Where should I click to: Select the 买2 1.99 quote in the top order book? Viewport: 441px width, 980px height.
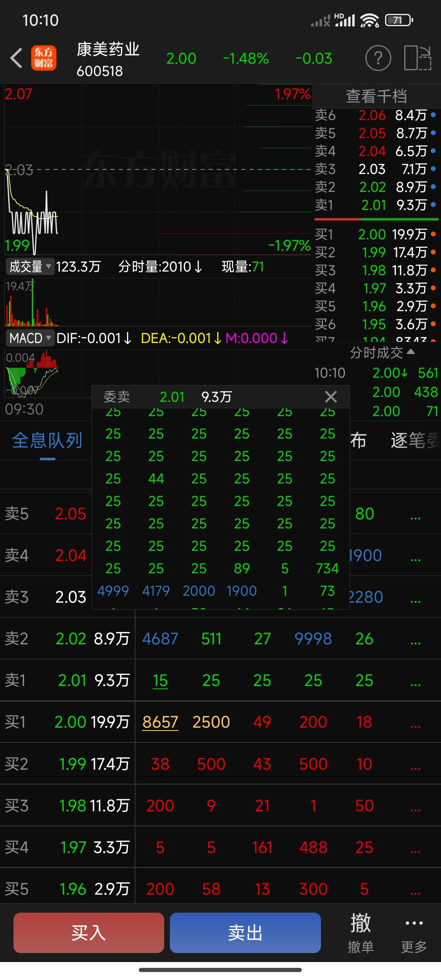(x=376, y=252)
